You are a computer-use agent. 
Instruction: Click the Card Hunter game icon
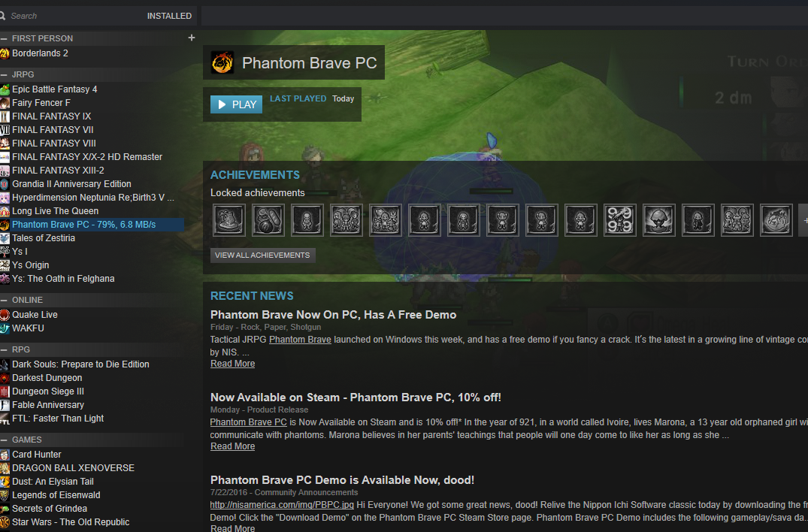tap(5, 455)
